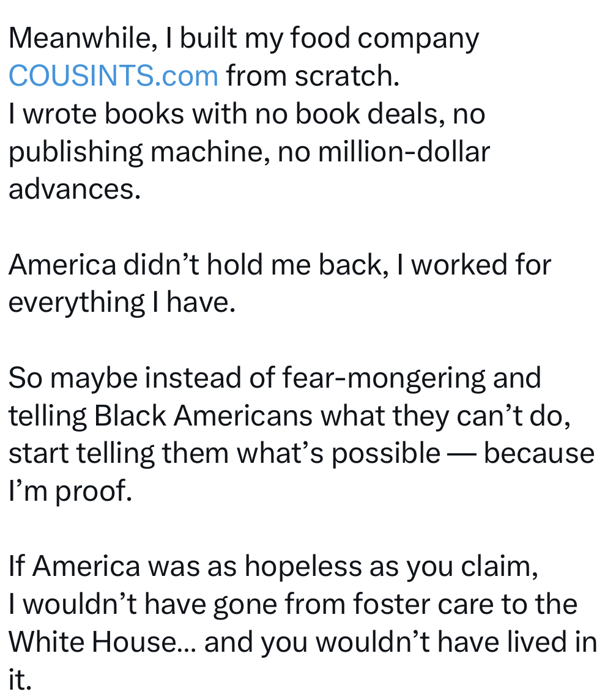Click the line starting "telling Black Americans"
Viewport: 616px width, 697px height.
point(290,416)
